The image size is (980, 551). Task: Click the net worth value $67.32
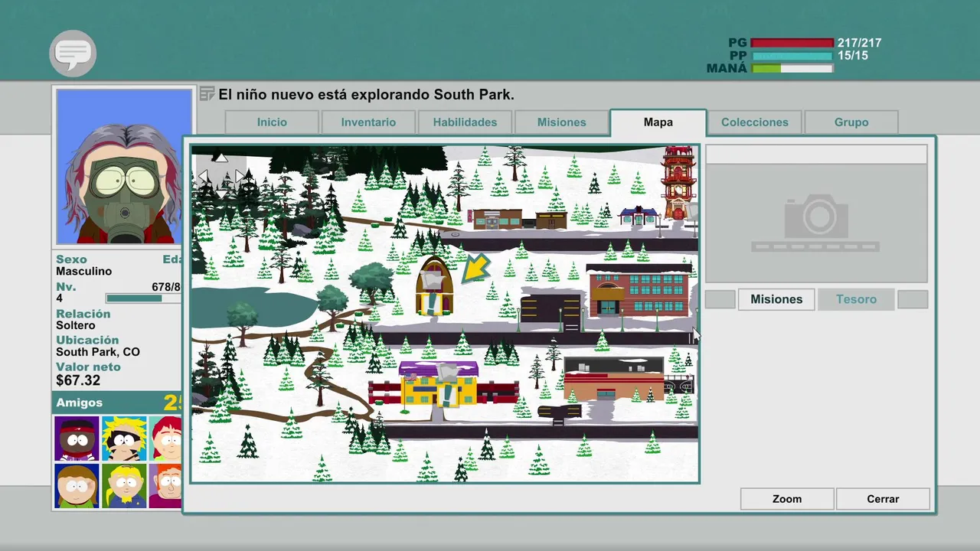(x=78, y=380)
